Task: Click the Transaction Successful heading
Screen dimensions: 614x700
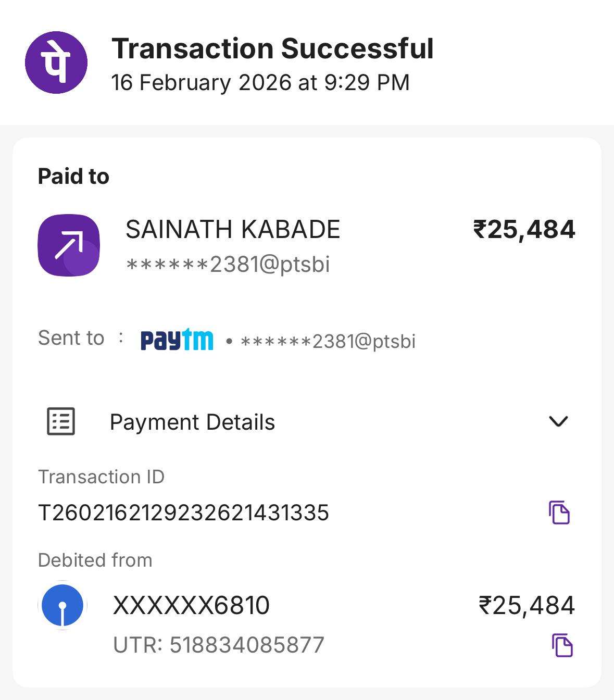Action: pyautogui.click(x=272, y=48)
